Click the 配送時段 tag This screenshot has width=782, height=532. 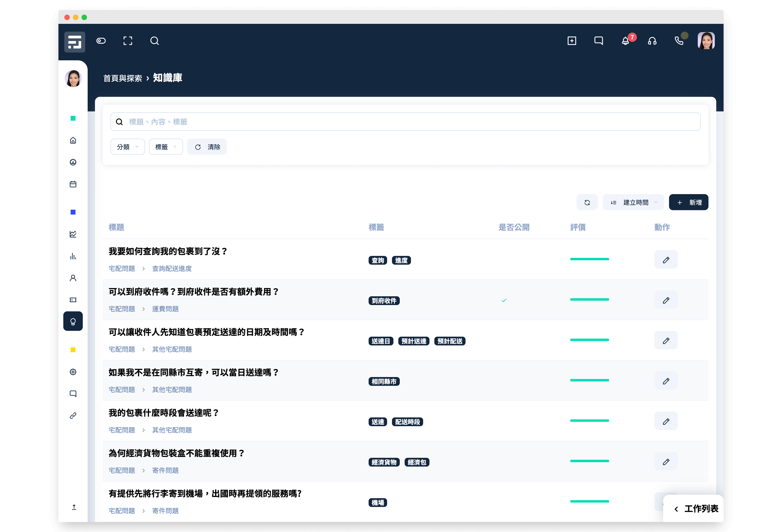pos(407,422)
